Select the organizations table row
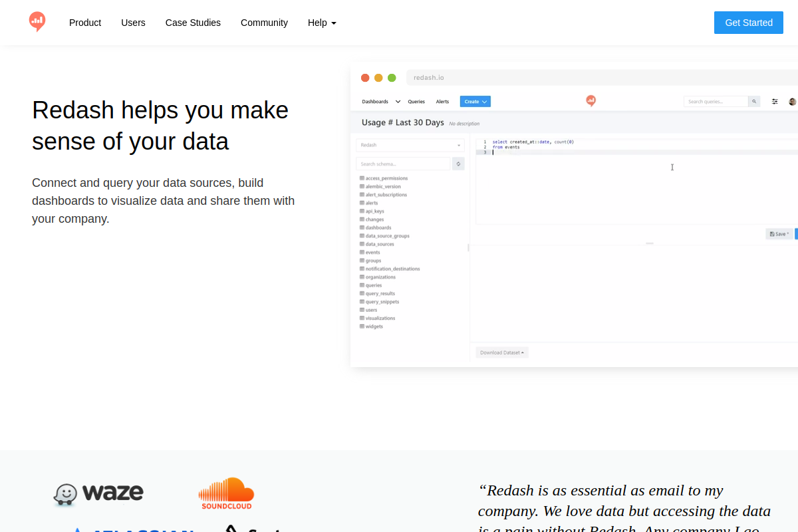798x532 pixels. (x=378, y=277)
